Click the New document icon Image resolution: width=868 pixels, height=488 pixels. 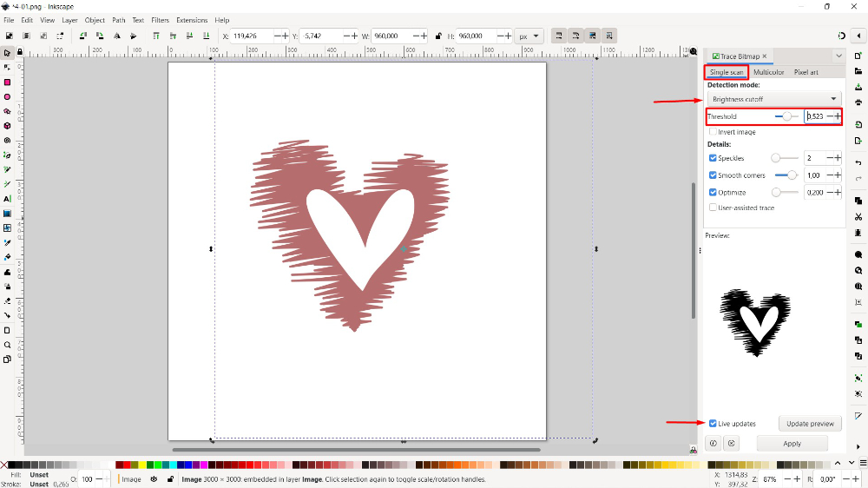858,56
